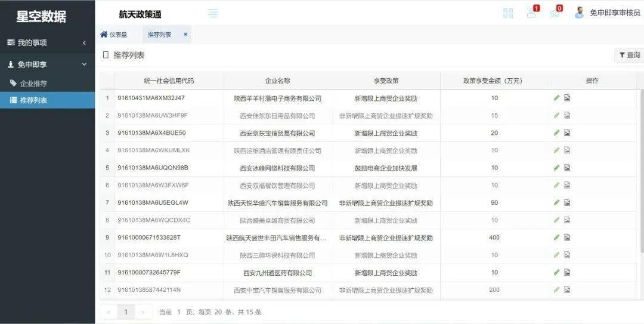
Task: Open 免申即享审核员 user account menu
Action: (x=607, y=13)
